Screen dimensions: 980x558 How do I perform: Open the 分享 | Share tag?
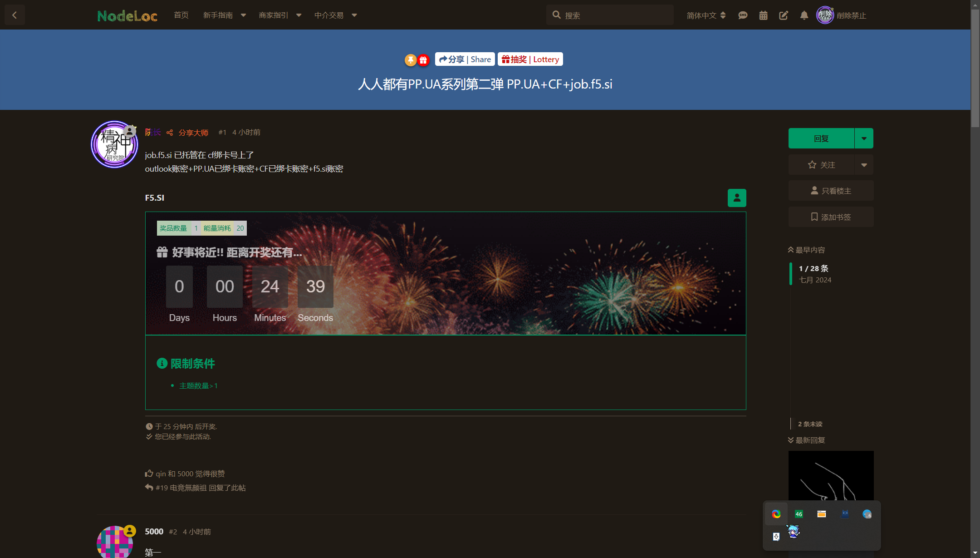pos(465,59)
